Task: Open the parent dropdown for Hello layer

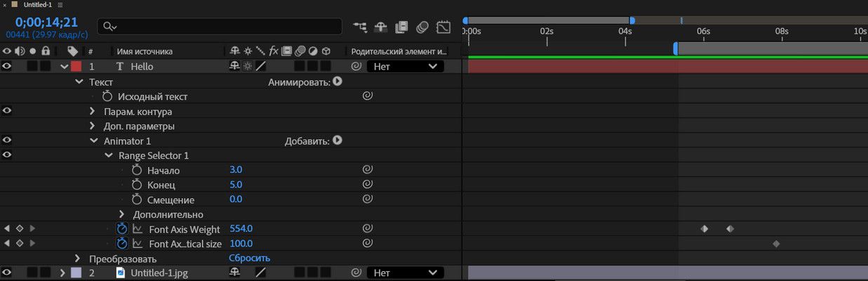Action: pyautogui.click(x=405, y=67)
